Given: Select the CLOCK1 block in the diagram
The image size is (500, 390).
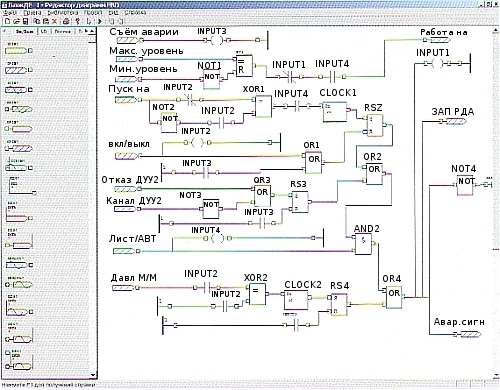Looking at the screenshot, I should (334, 111).
